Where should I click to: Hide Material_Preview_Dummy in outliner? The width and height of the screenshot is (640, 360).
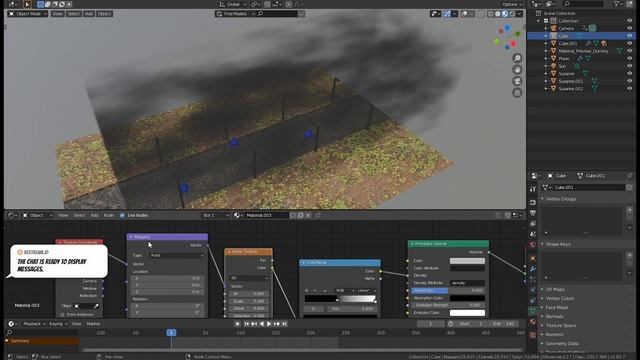(x=629, y=51)
